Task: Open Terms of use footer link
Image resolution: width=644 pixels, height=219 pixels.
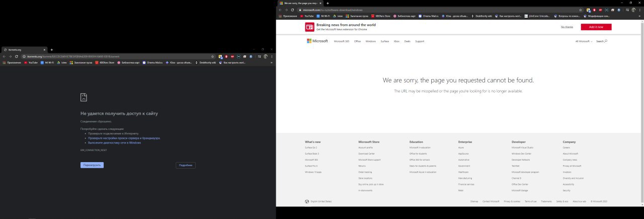Action: tap(531, 201)
